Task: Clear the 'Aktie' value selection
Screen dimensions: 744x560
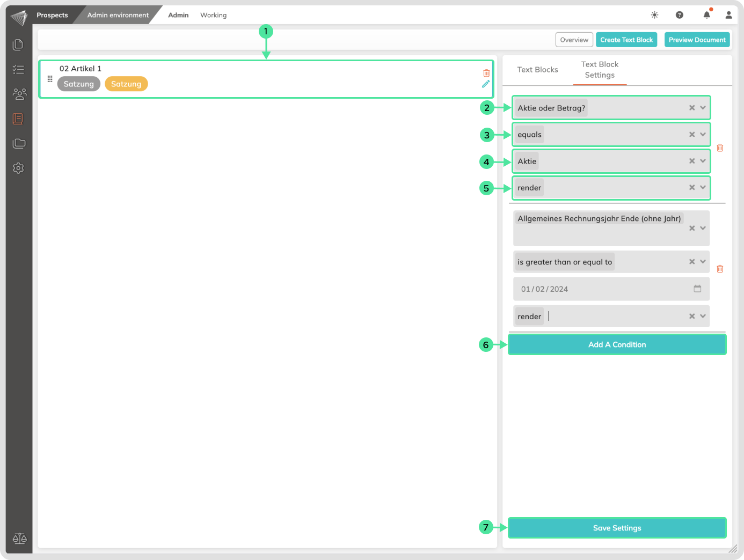Action: click(x=692, y=161)
